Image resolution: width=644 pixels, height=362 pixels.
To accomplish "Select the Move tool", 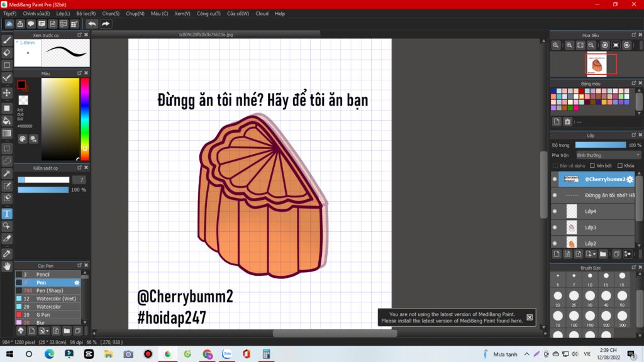I will 7,93.
